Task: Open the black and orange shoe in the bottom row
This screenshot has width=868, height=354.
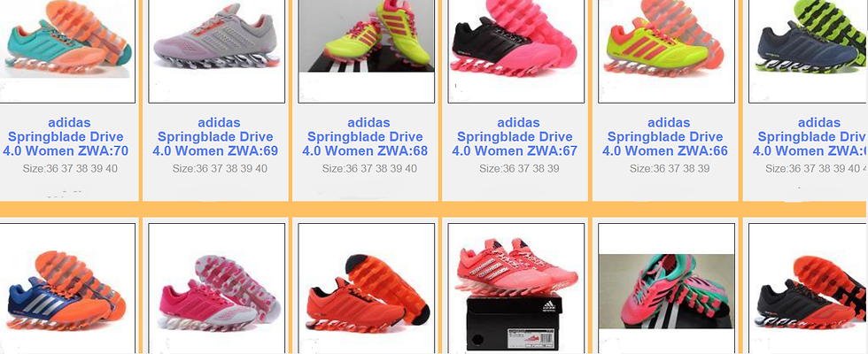Action: tap(808, 289)
